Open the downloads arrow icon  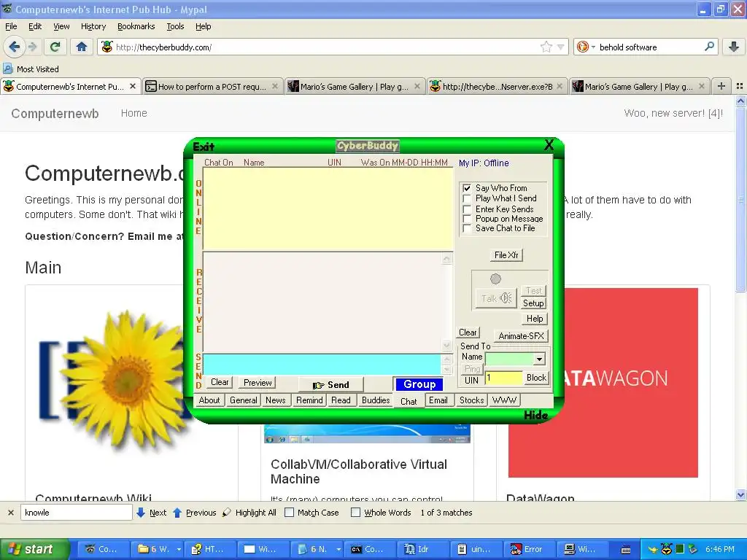(x=734, y=47)
